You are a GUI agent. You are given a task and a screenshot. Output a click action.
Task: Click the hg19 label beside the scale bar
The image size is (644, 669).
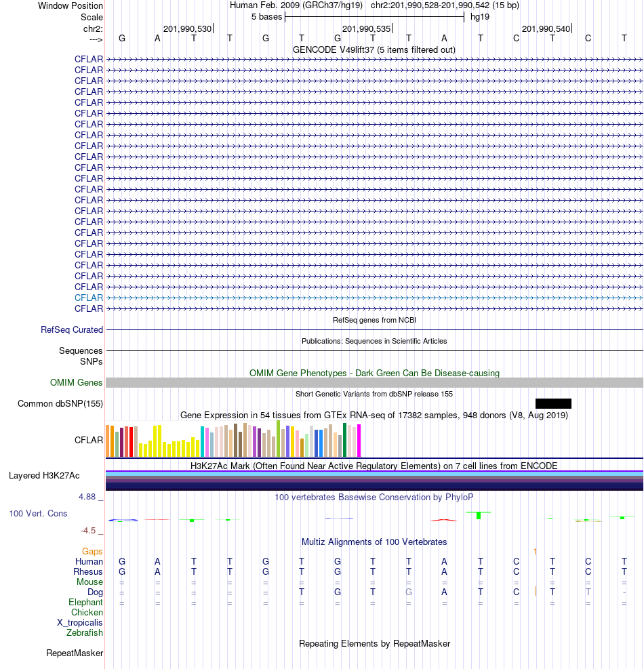point(480,17)
